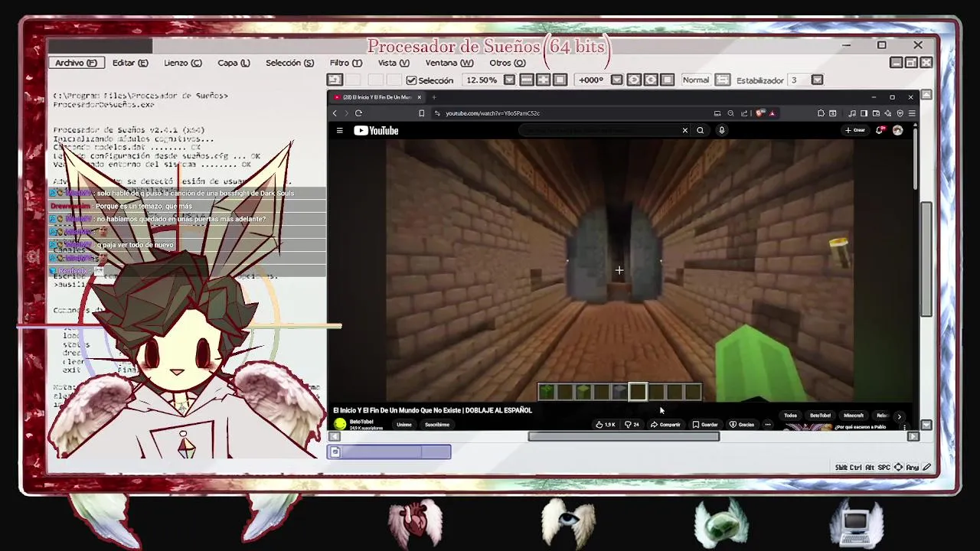Click the canvas scroll-up arrow
The image size is (980, 551).
(x=926, y=95)
